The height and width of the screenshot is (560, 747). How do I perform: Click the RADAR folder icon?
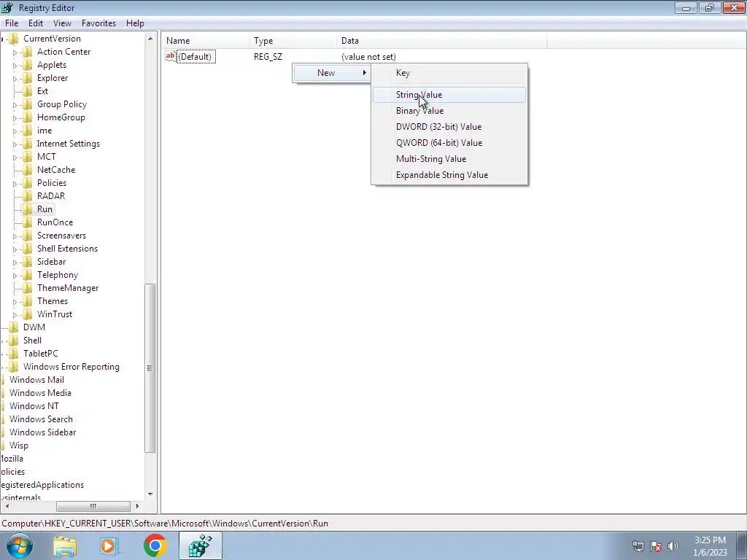click(x=28, y=195)
